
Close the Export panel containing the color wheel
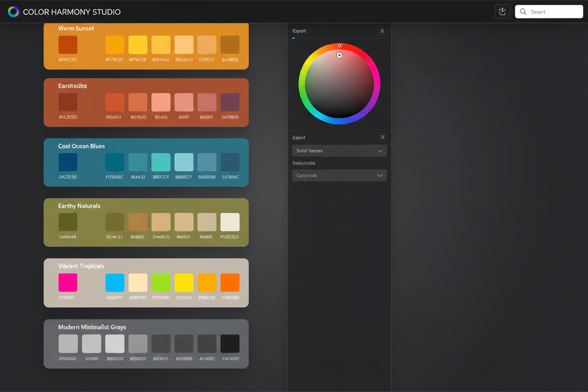coord(382,31)
